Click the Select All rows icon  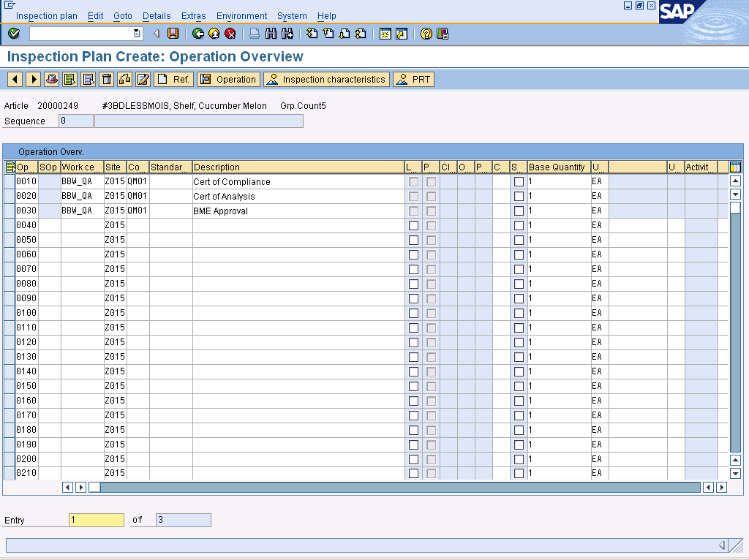coord(69,79)
